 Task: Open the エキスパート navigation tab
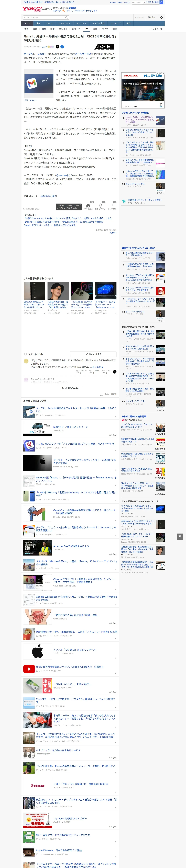tap(64, 24)
